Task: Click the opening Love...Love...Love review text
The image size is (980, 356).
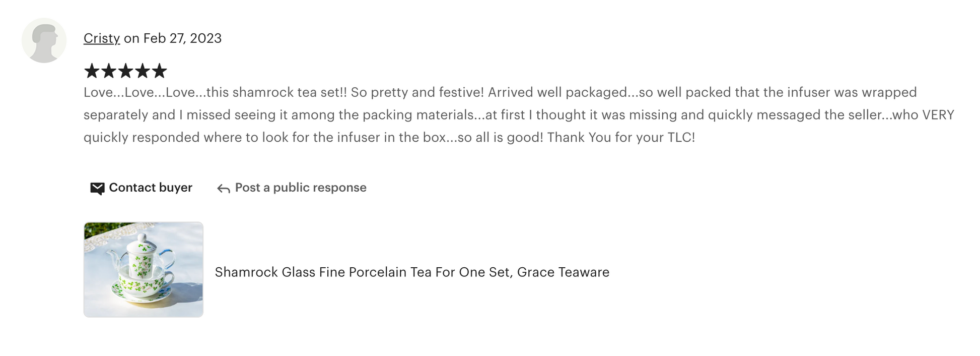Action: [145, 92]
